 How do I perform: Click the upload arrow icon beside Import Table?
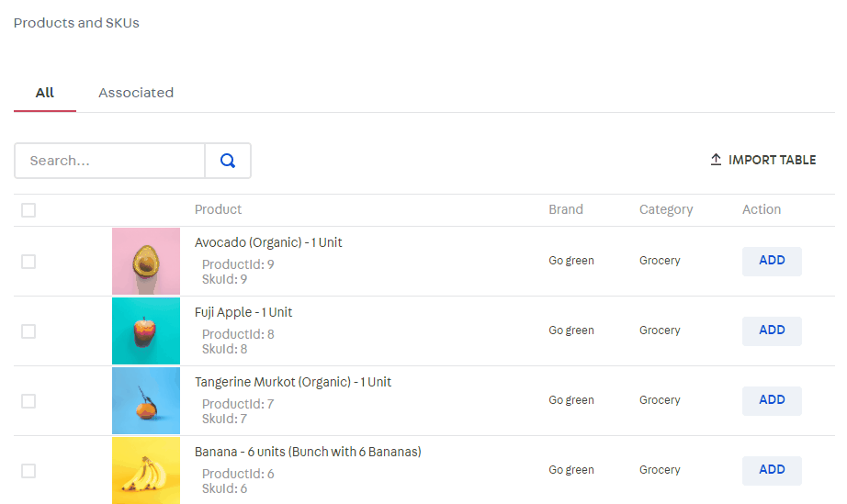(716, 160)
